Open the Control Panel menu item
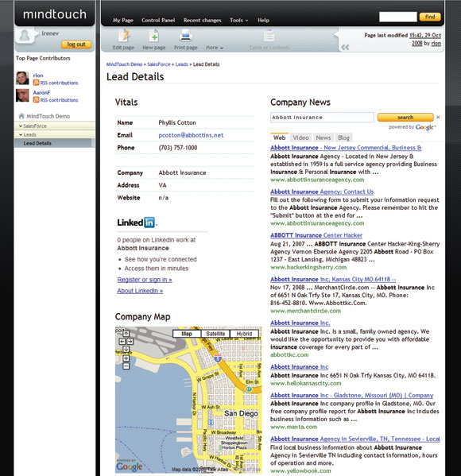Screen dimensions: 461x476 point(158,21)
